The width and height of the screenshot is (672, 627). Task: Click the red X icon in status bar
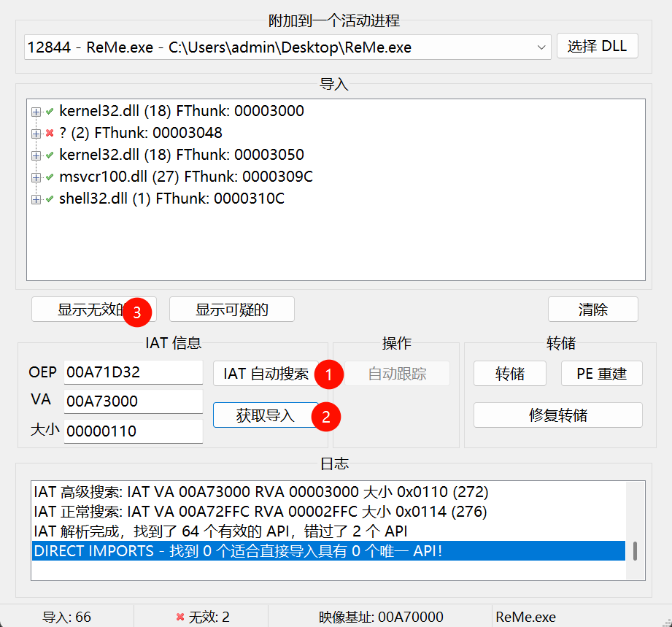click(x=180, y=618)
